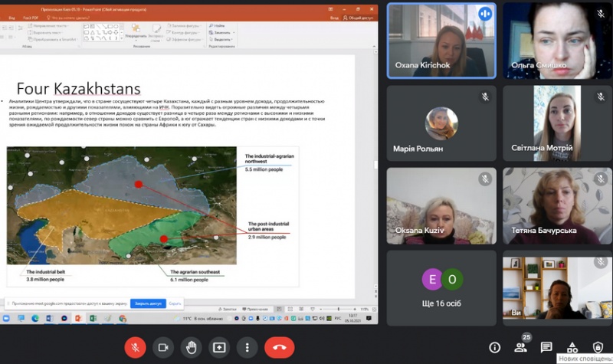Open host controls shield-lock icon
Screen dimensions: 613x364
coord(598,348)
